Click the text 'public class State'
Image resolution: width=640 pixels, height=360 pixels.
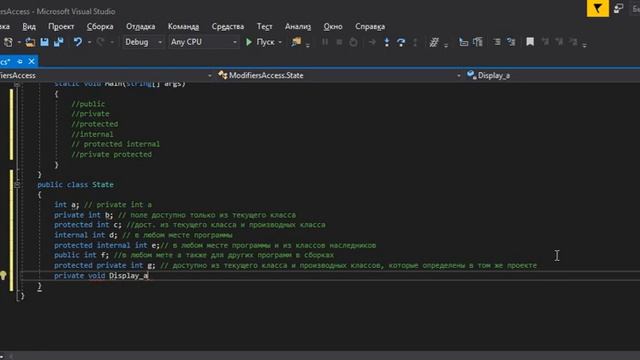tap(76, 184)
